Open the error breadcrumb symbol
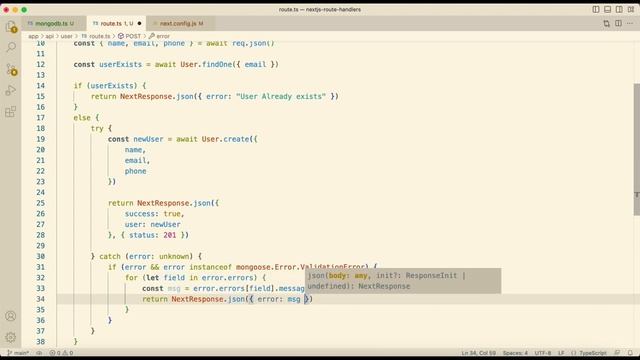The image size is (640, 360). (x=159, y=36)
